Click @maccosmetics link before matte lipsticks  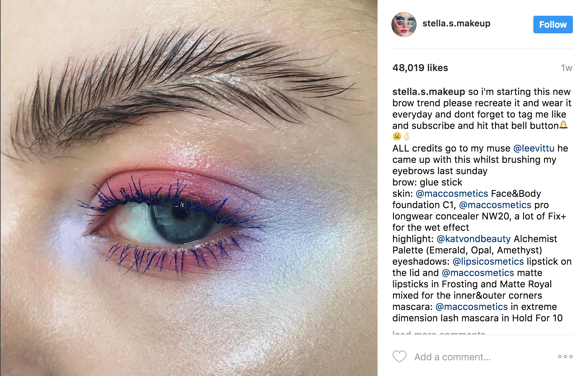[x=478, y=273]
